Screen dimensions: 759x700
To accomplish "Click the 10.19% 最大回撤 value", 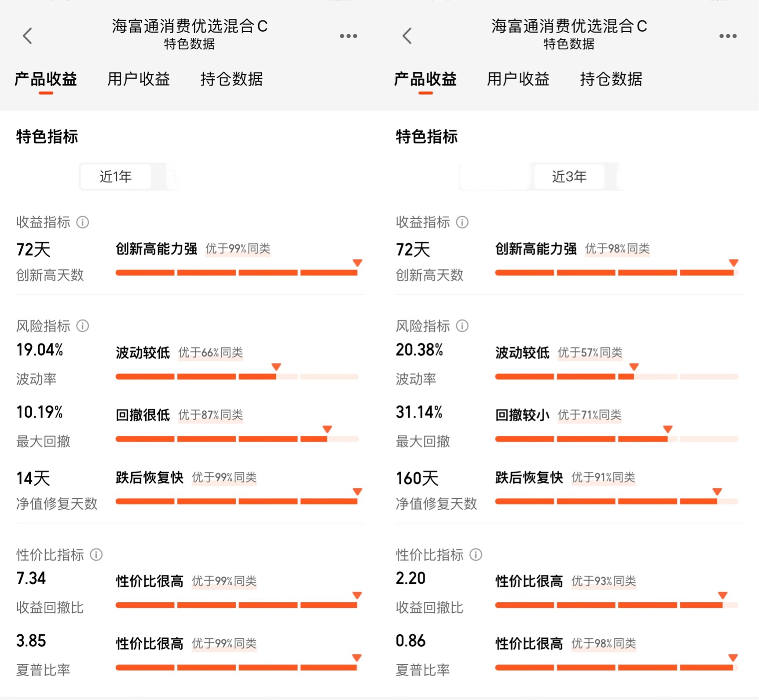I will 40,413.
